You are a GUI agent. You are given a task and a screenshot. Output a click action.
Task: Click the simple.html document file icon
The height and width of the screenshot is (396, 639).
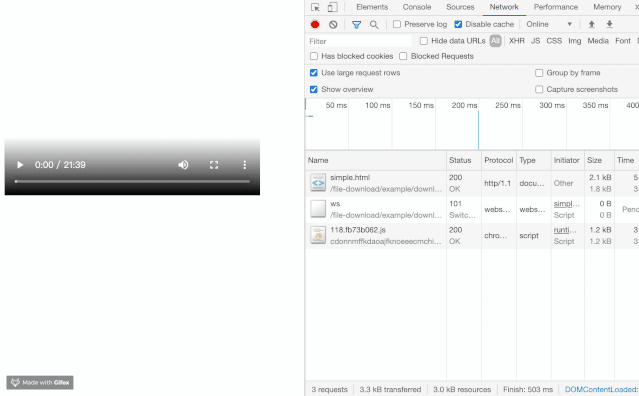point(318,183)
